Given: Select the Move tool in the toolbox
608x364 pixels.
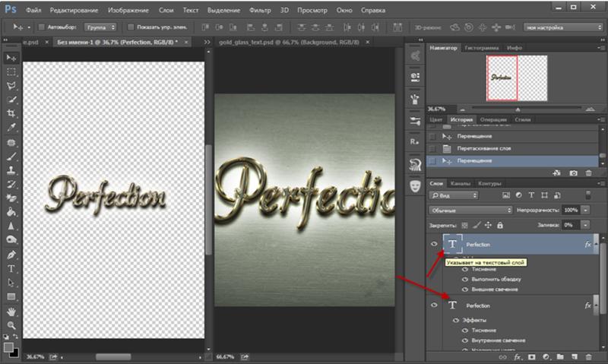Looking at the screenshot, I should 11,58.
